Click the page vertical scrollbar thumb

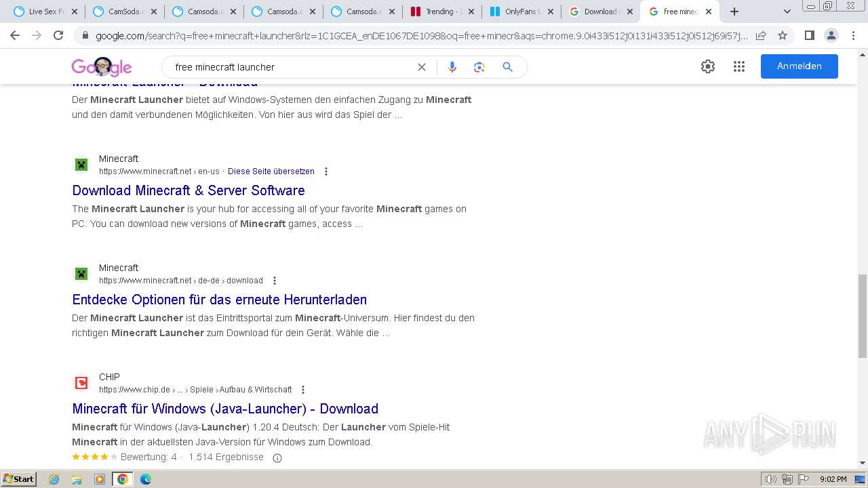862,316
